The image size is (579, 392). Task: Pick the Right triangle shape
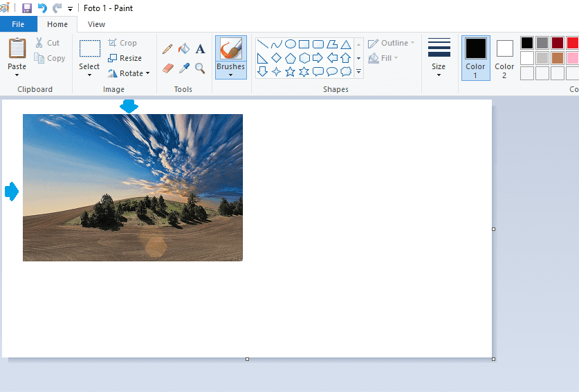pyautogui.click(x=263, y=58)
